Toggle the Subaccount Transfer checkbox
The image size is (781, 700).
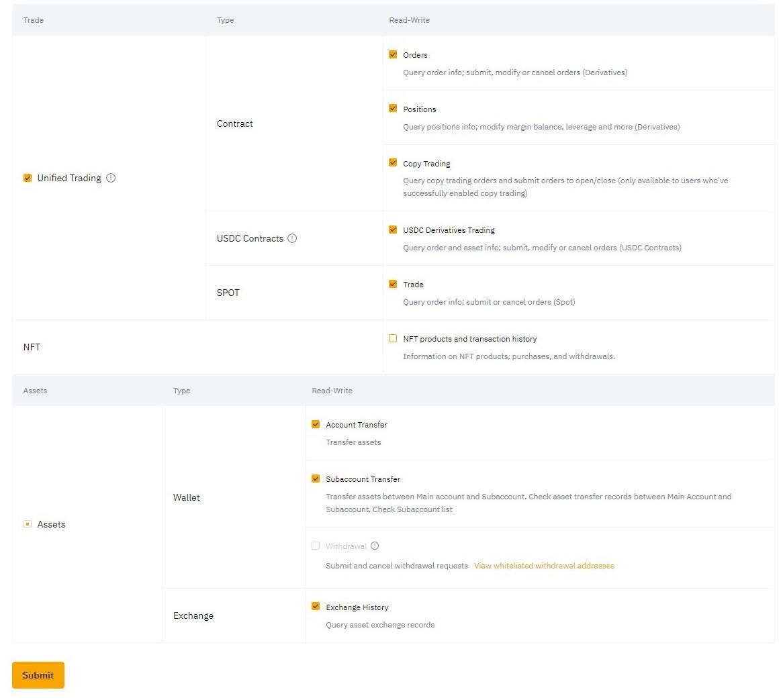316,479
